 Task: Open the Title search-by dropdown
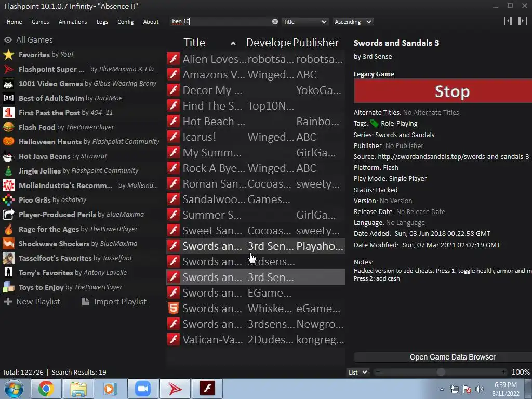(x=304, y=22)
